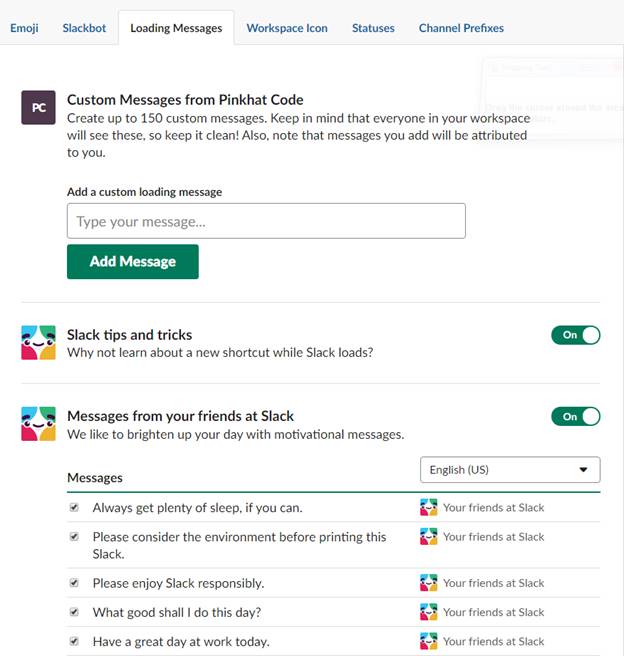Click the 'Slack tips and tricks' heading
The height and width of the screenshot is (656, 624).
coord(130,335)
